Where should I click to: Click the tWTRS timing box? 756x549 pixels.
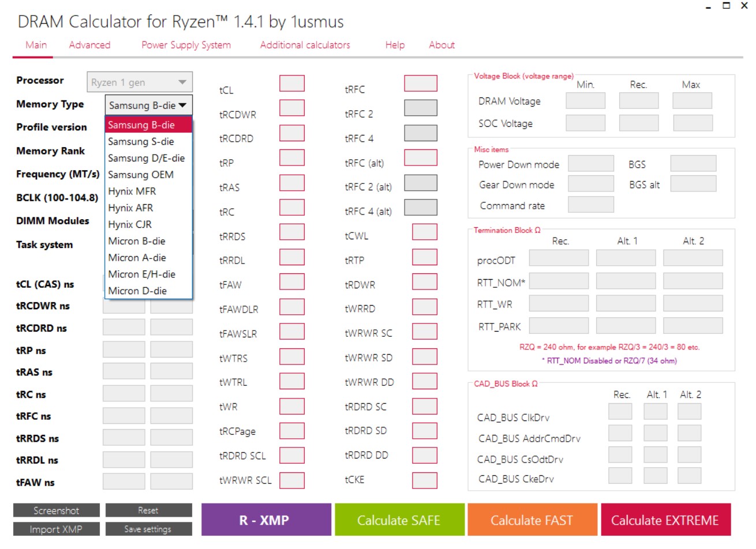pyautogui.click(x=292, y=356)
